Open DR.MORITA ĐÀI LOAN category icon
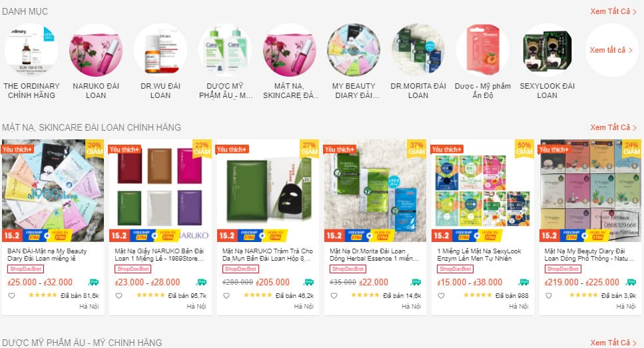 pyautogui.click(x=418, y=50)
